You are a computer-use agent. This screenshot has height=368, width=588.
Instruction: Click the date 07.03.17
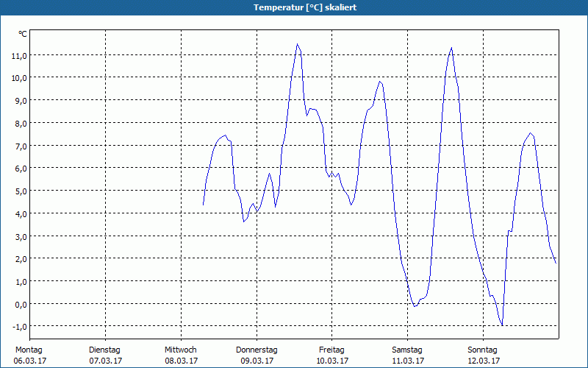106,361
